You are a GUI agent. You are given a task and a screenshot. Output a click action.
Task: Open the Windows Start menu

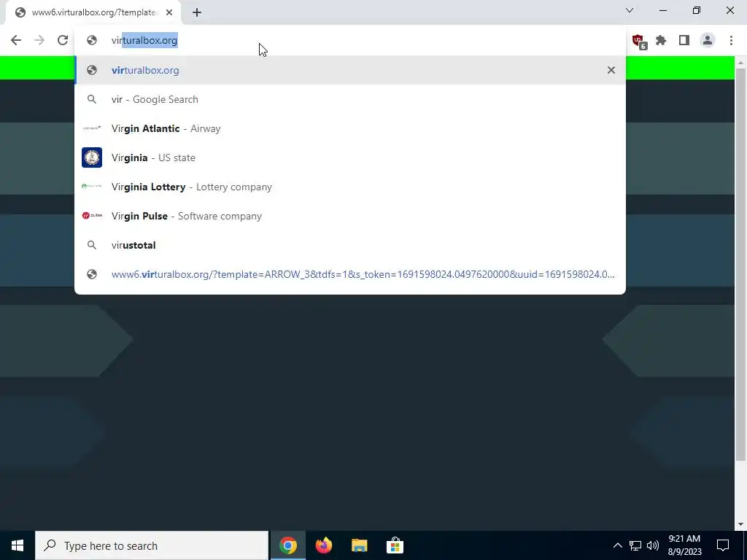point(18,545)
